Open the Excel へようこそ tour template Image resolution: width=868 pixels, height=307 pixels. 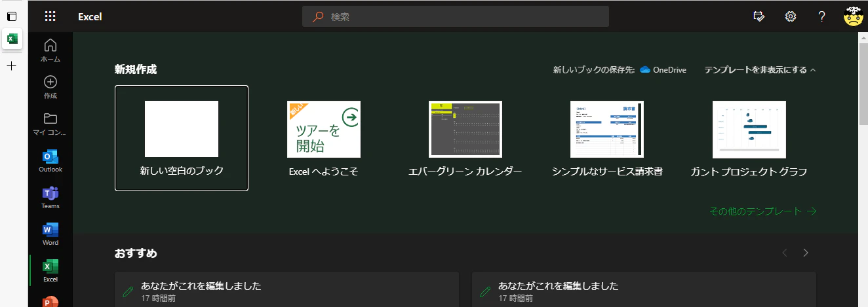point(324,138)
